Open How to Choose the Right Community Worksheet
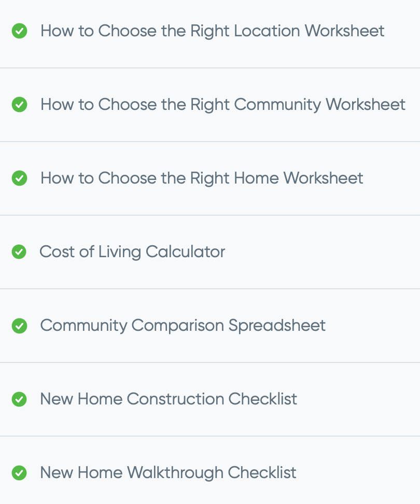Screen dimensions: 420x504 pos(222,105)
